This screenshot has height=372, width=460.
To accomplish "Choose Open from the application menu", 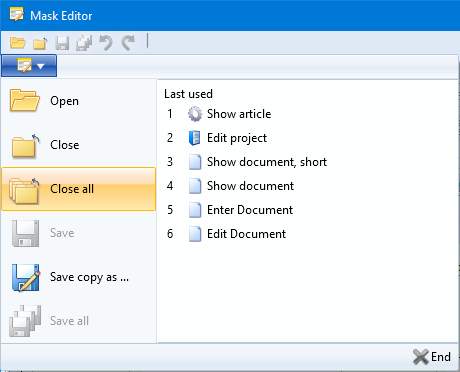I will click(79, 101).
